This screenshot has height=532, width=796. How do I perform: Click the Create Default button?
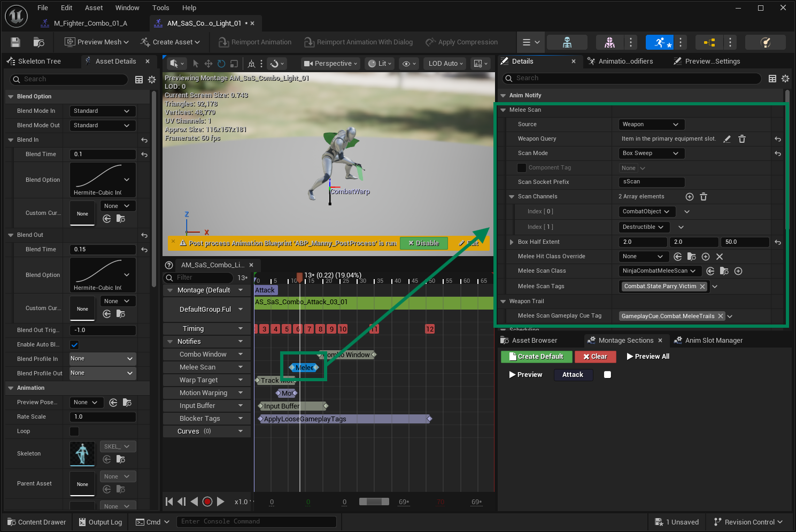click(x=537, y=357)
